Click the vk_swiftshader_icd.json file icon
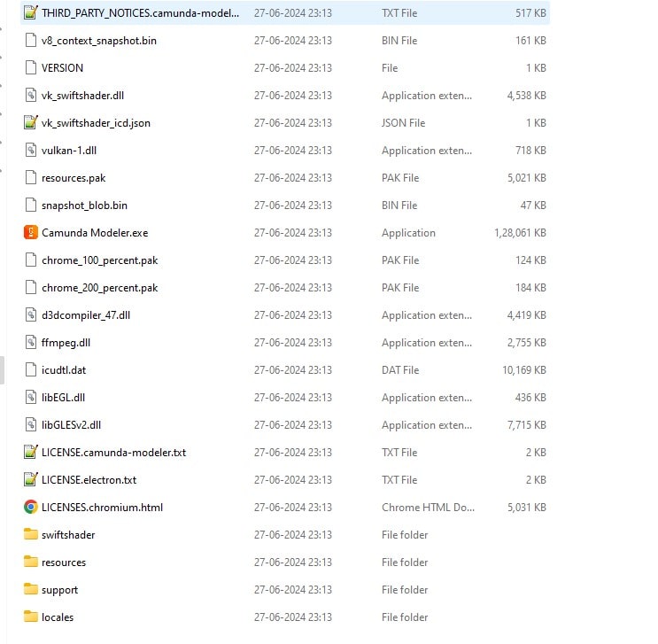658x644 pixels. click(31, 123)
